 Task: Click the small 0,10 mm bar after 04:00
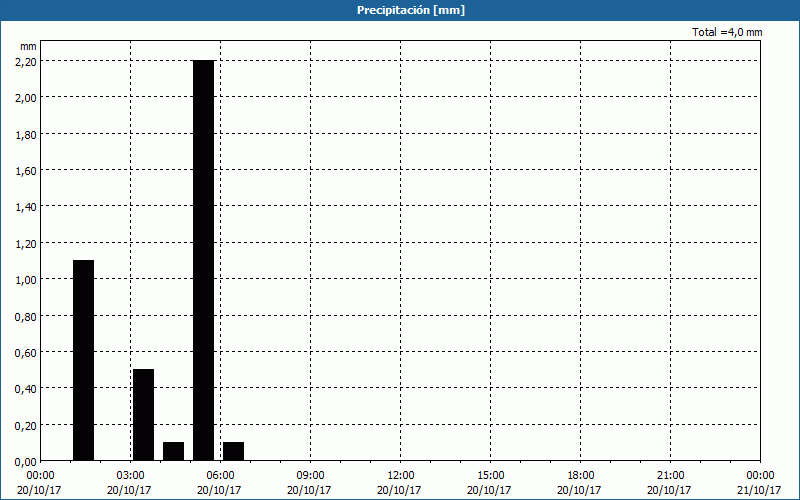(x=173, y=451)
